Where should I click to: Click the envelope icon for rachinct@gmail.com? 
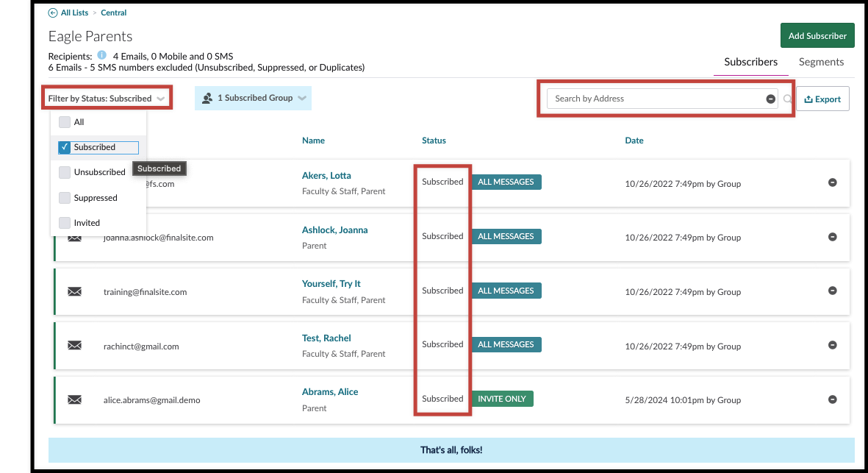(75, 346)
